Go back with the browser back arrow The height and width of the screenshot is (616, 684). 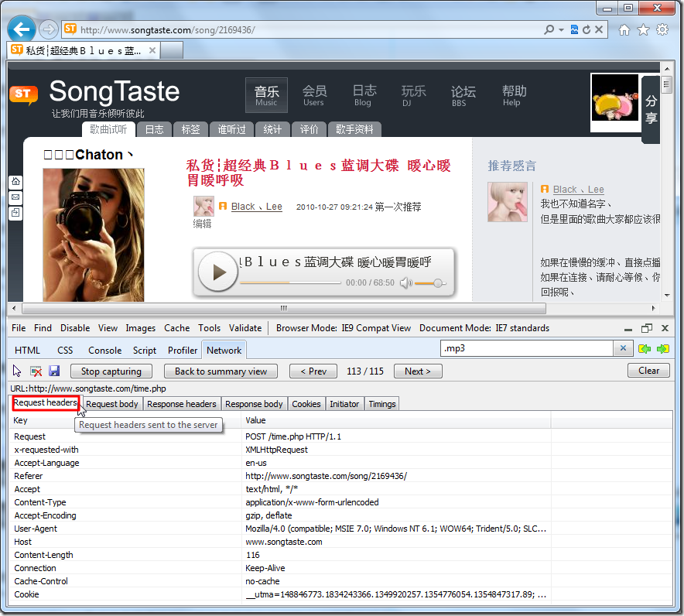(x=22, y=29)
